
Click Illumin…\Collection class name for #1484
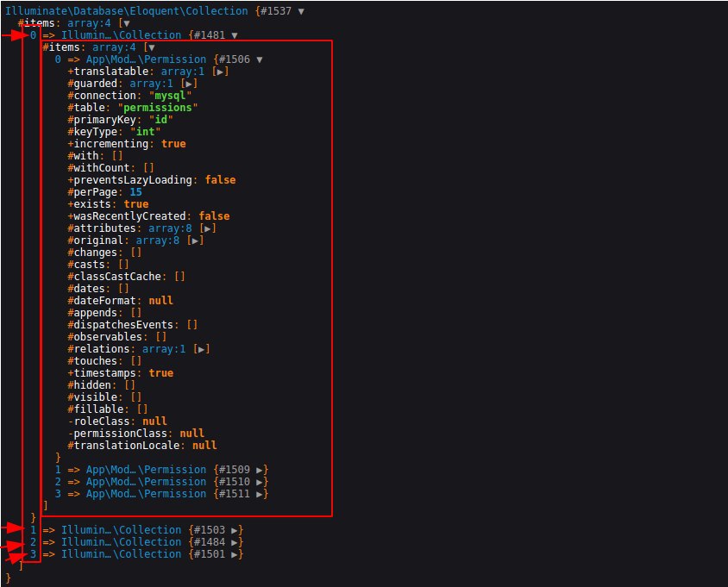click(x=121, y=542)
